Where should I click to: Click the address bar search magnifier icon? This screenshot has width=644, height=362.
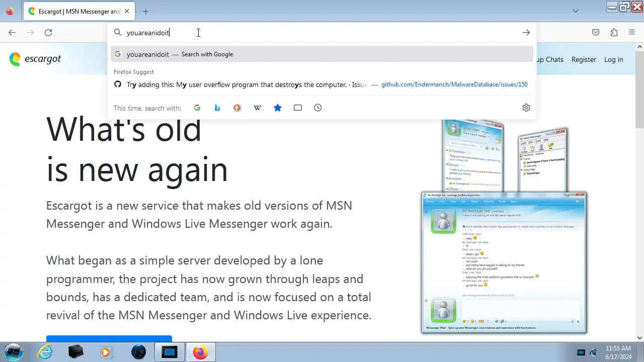click(x=118, y=33)
